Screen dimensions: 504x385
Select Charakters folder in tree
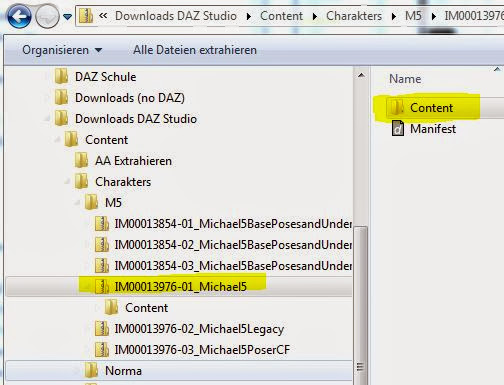coord(123,182)
